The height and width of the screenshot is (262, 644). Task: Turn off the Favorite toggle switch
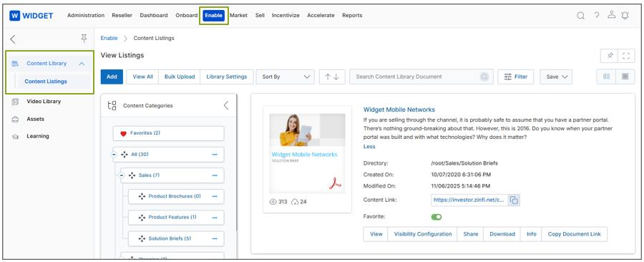[x=436, y=217]
